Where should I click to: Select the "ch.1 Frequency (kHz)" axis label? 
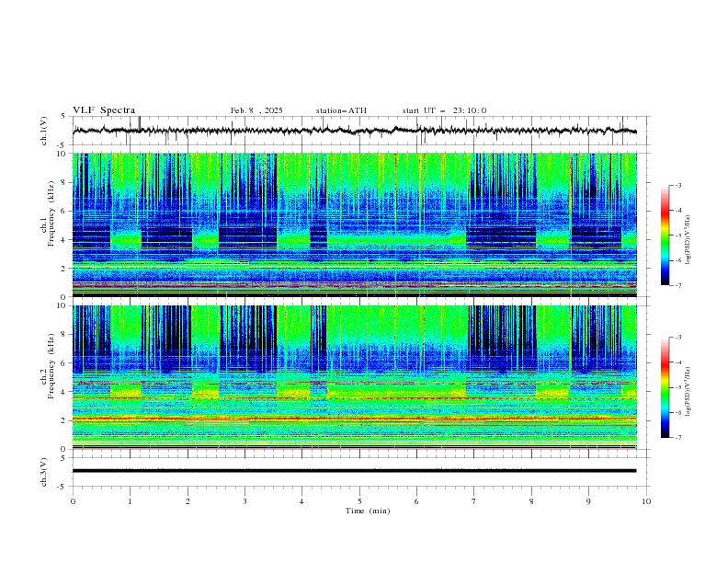coord(48,212)
